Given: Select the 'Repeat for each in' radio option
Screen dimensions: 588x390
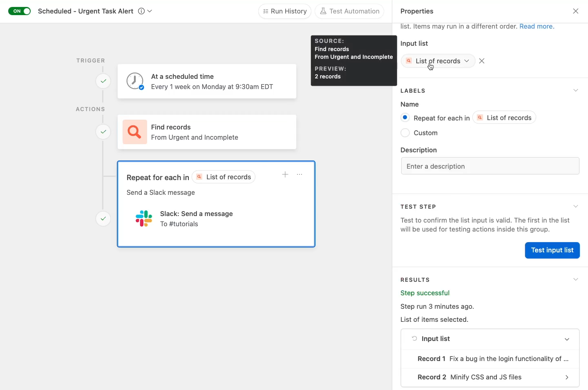Looking at the screenshot, I should point(405,118).
